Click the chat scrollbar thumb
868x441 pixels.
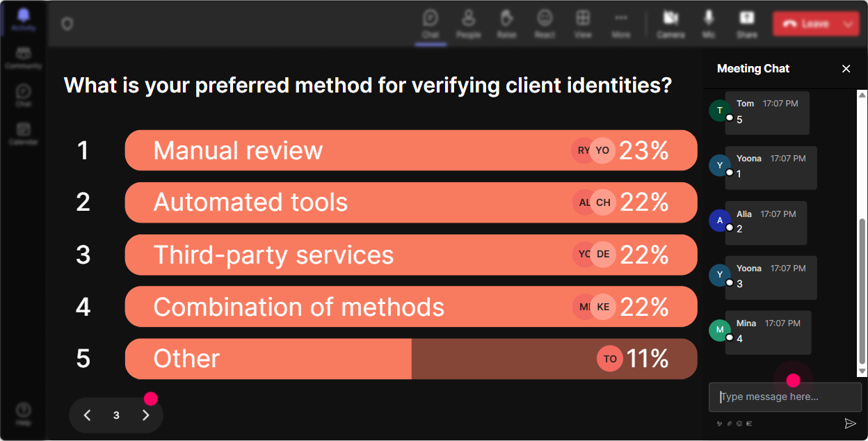click(x=862, y=291)
